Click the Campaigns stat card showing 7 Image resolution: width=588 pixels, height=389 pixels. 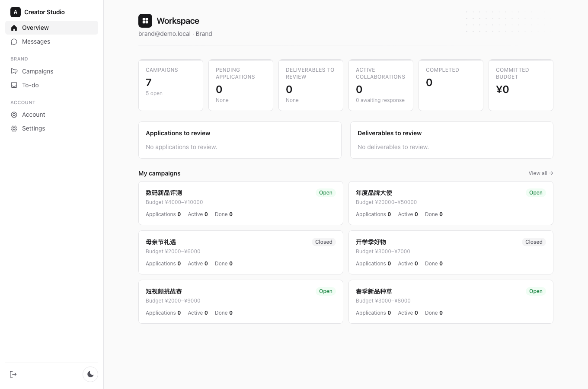(x=171, y=85)
